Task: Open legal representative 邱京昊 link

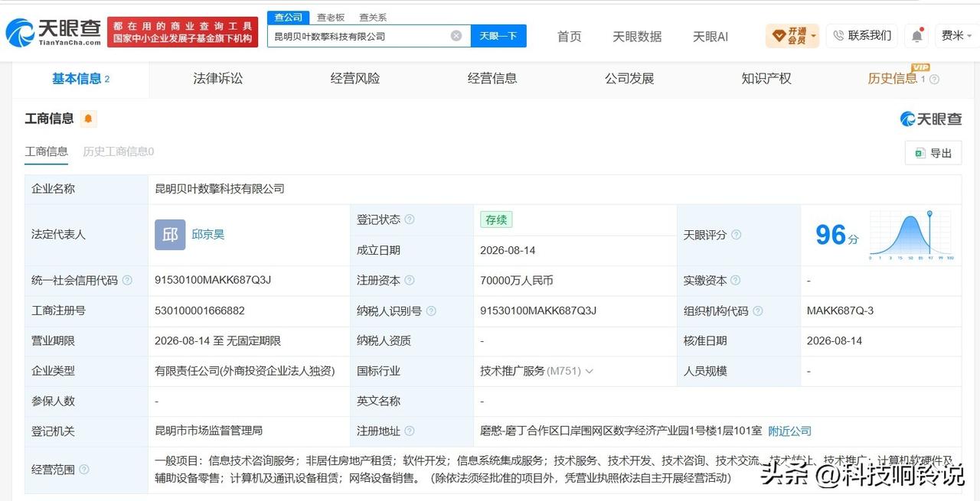Action: pyautogui.click(x=208, y=235)
